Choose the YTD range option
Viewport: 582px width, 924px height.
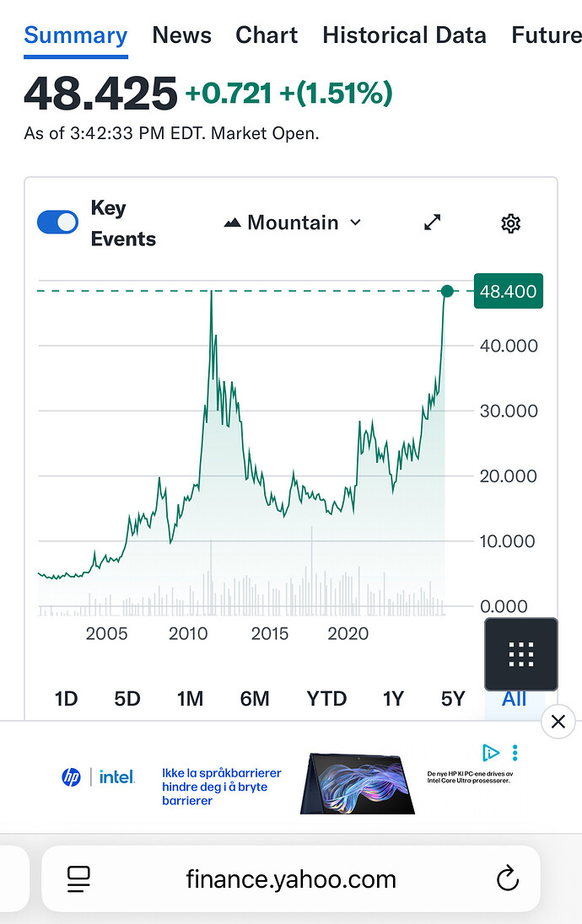[x=326, y=698]
